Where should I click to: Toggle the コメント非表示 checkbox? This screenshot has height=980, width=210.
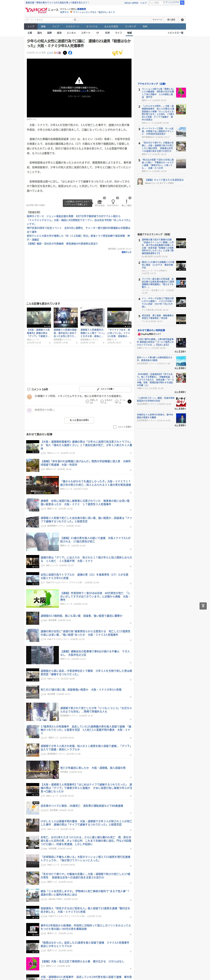point(115,427)
